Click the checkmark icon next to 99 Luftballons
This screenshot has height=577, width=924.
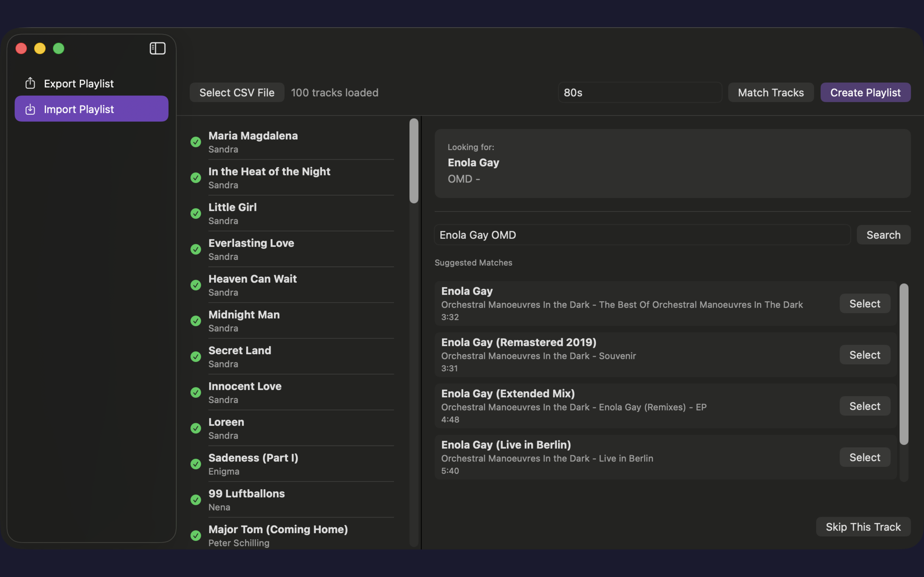(x=196, y=500)
